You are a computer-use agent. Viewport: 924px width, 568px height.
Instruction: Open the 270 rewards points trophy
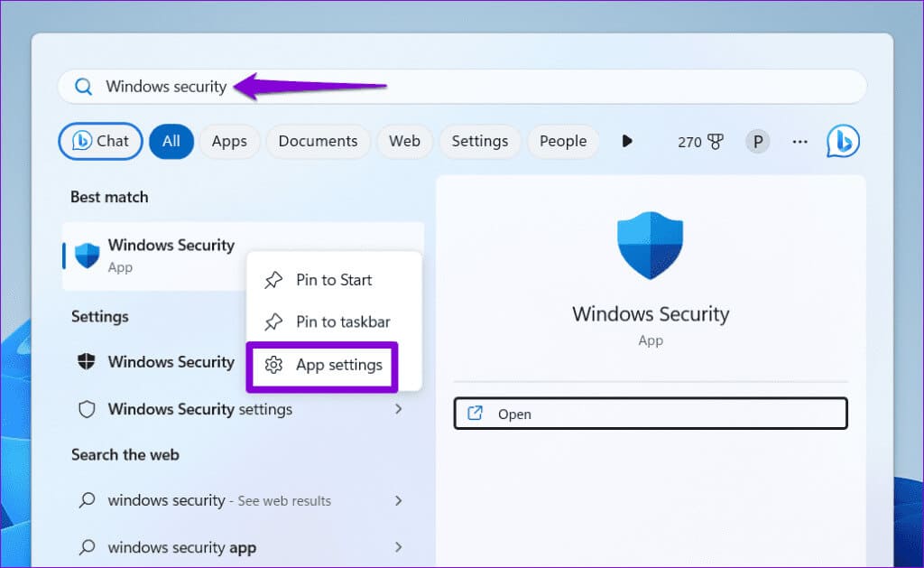pyautogui.click(x=700, y=142)
